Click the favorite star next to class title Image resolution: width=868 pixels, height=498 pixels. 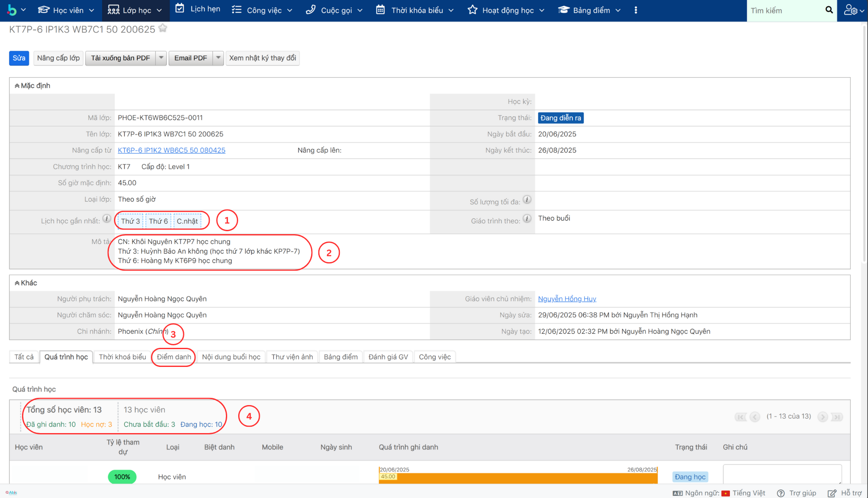click(x=163, y=28)
